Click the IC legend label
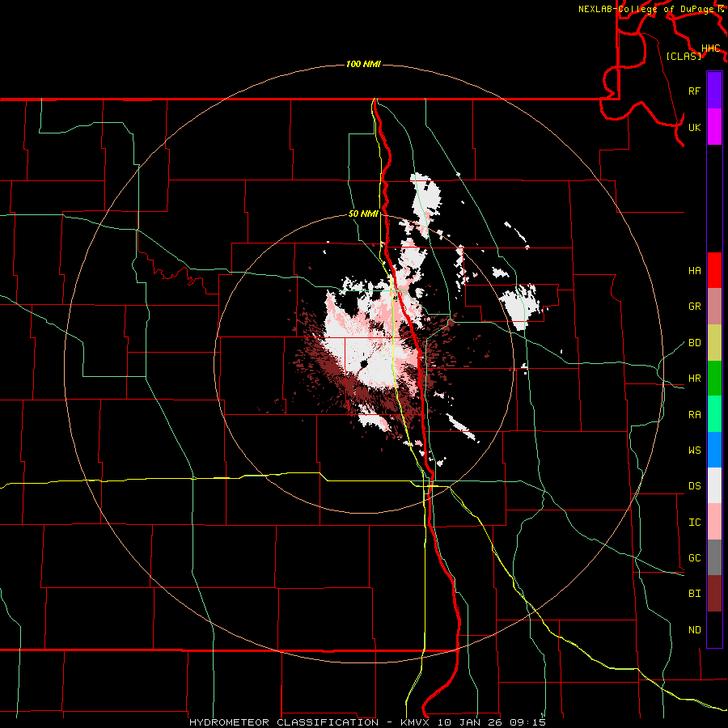This screenshot has width=728, height=728. pyautogui.click(x=694, y=523)
